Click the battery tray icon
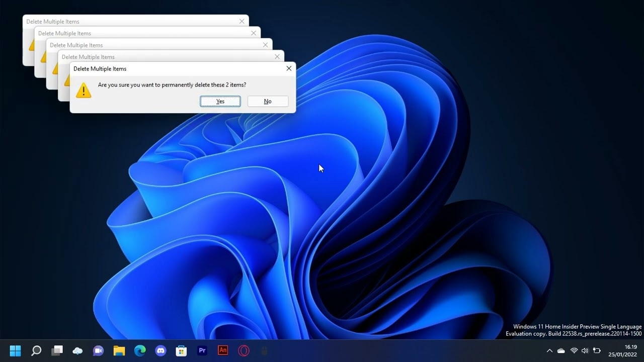This screenshot has height=362, width=644. [x=597, y=350]
